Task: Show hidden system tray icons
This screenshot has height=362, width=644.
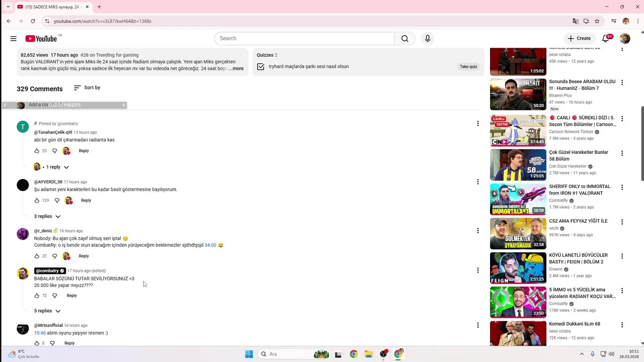Action: click(582, 354)
